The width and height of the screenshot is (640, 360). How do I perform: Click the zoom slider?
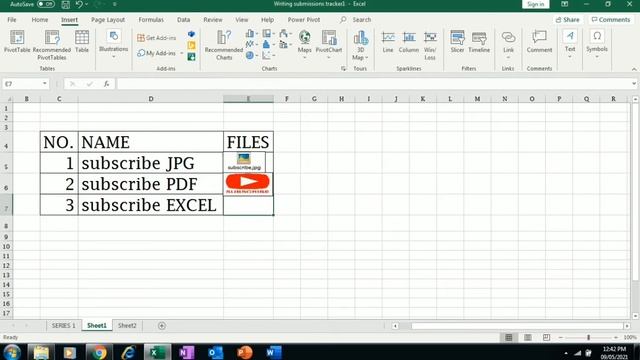point(588,338)
